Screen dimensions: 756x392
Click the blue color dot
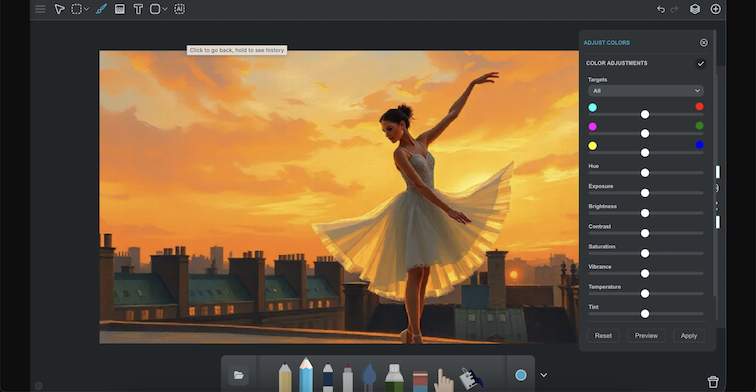(699, 145)
